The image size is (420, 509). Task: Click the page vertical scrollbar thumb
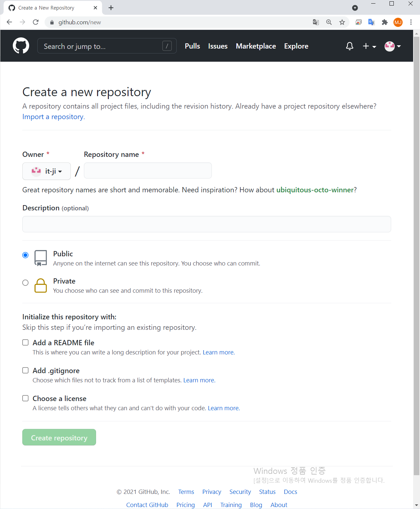(x=416, y=256)
